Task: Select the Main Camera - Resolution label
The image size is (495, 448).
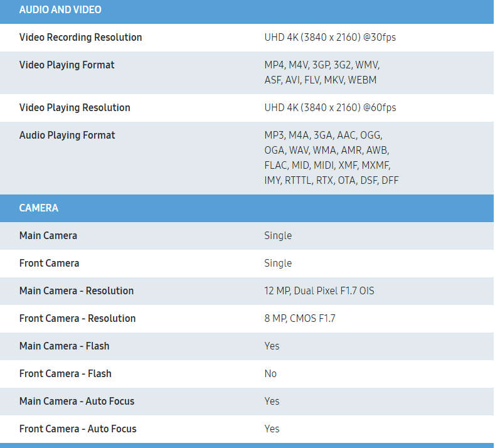Action: coord(77,291)
